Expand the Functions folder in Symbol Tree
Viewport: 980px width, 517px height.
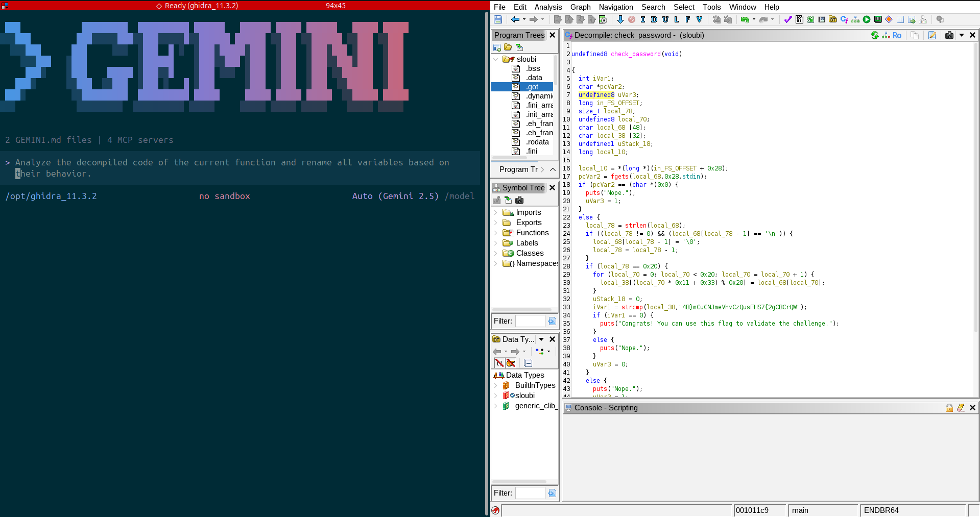(496, 233)
